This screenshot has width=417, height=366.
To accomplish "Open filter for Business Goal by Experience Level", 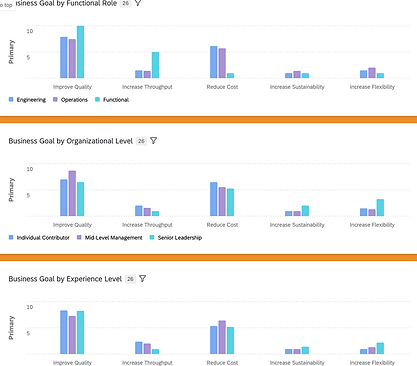I will 142,279.
